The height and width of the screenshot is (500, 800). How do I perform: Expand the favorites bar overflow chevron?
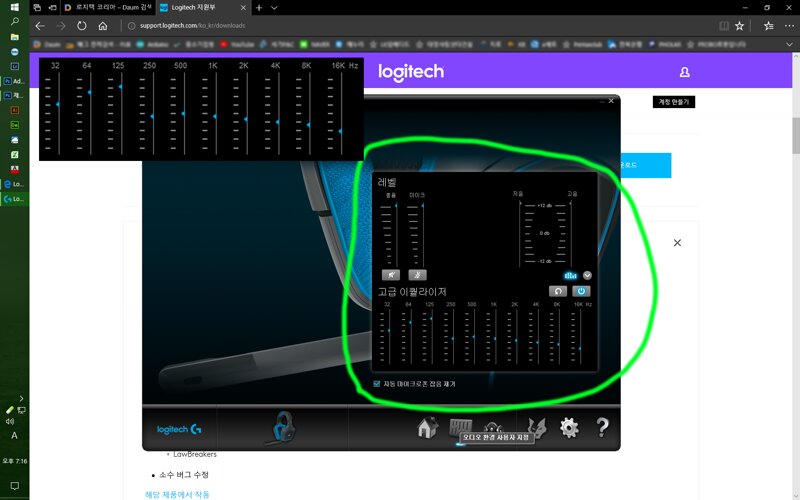pos(789,44)
